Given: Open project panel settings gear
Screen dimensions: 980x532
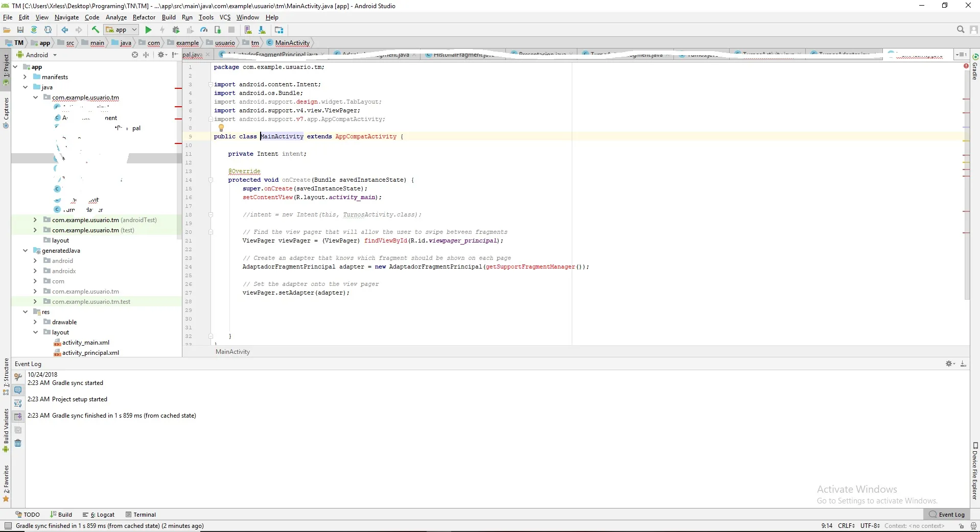Looking at the screenshot, I should tap(162, 55).
